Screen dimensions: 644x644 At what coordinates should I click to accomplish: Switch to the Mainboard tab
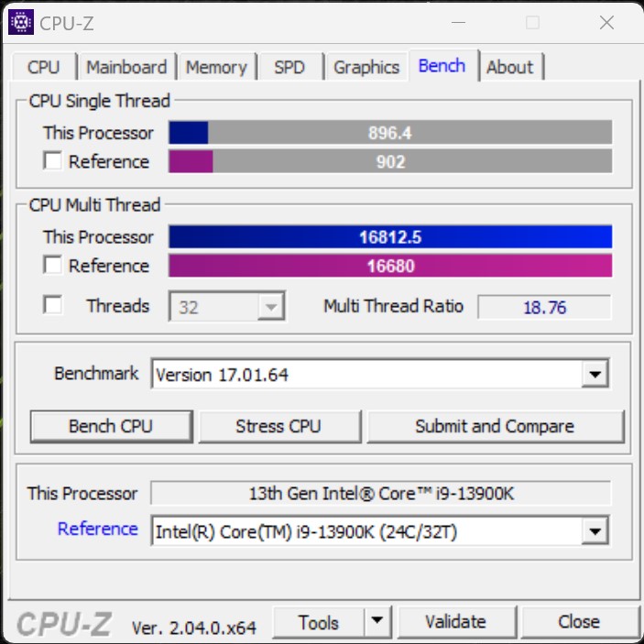[x=127, y=67]
